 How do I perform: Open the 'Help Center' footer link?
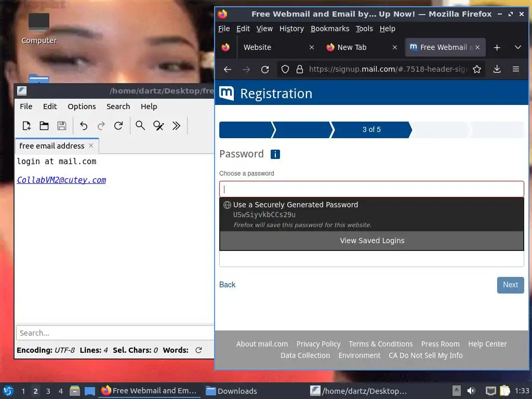[487, 344]
